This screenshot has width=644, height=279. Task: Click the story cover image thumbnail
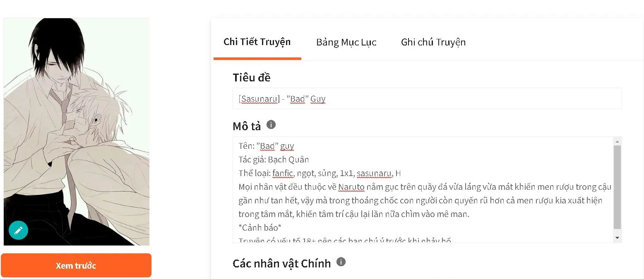click(77, 131)
